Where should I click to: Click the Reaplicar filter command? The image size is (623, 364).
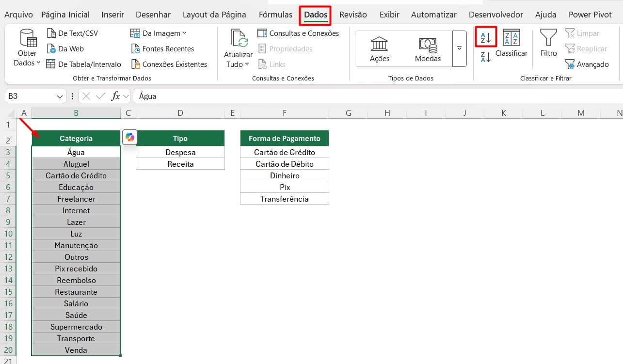click(x=586, y=49)
